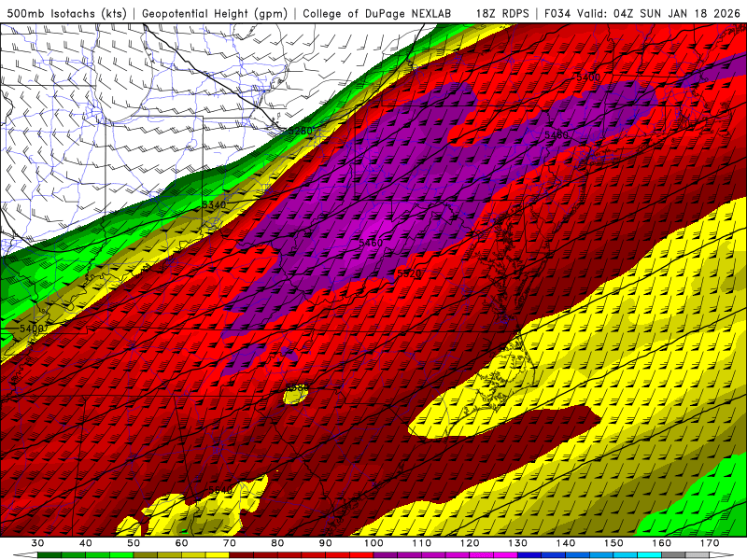Click the "500mb Isotachs (kts)" title text
Viewport: 747px width, 560px height.
tap(66, 13)
